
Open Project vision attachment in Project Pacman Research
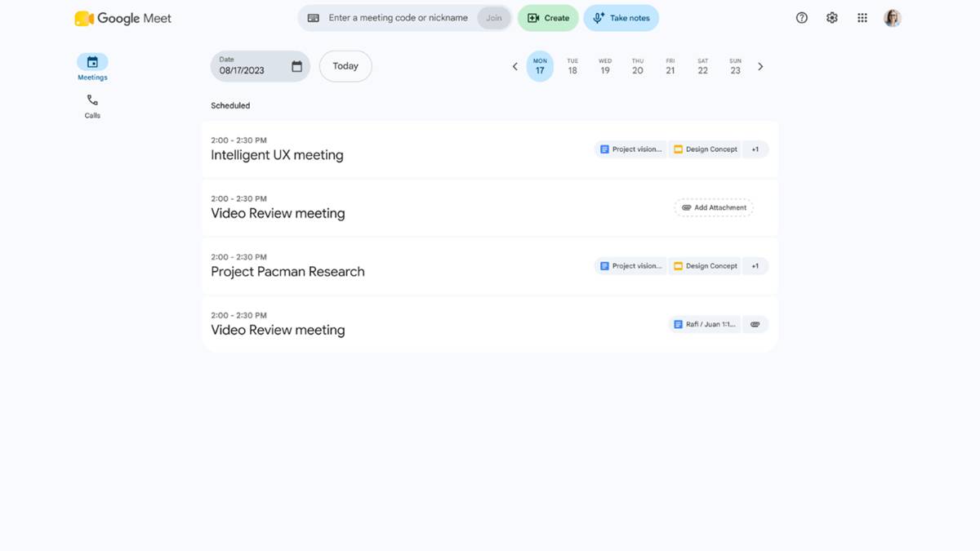[630, 266]
